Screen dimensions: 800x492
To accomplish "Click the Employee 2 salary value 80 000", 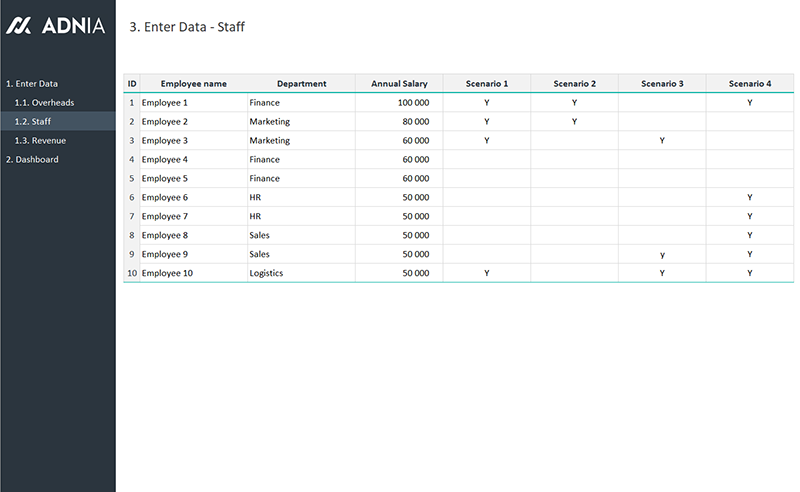I will click(414, 122).
